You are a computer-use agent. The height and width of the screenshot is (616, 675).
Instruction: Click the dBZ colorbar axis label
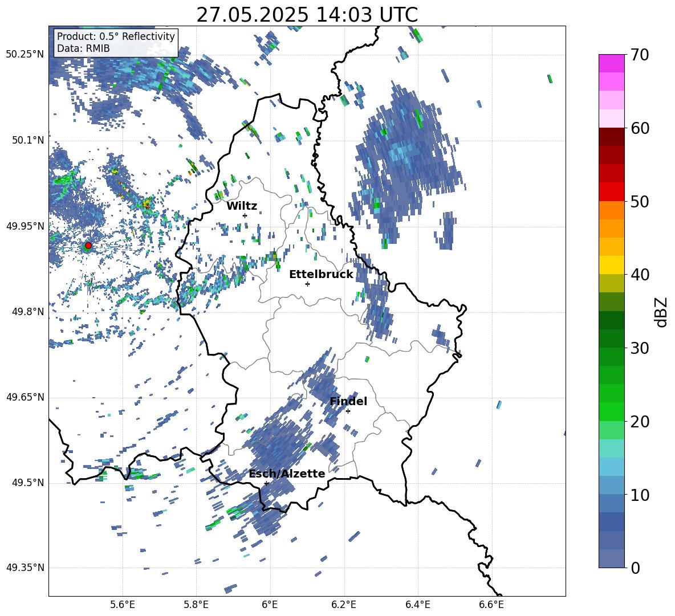662,312
